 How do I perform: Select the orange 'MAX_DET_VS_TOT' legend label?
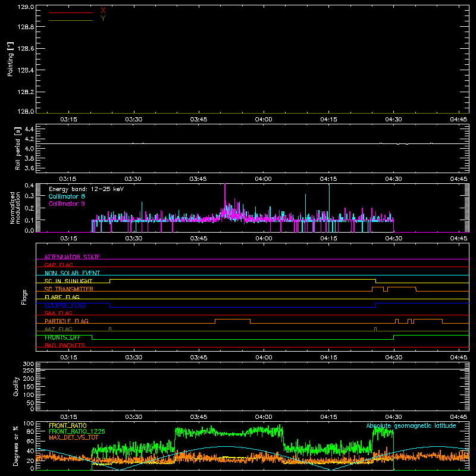click(74, 437)
